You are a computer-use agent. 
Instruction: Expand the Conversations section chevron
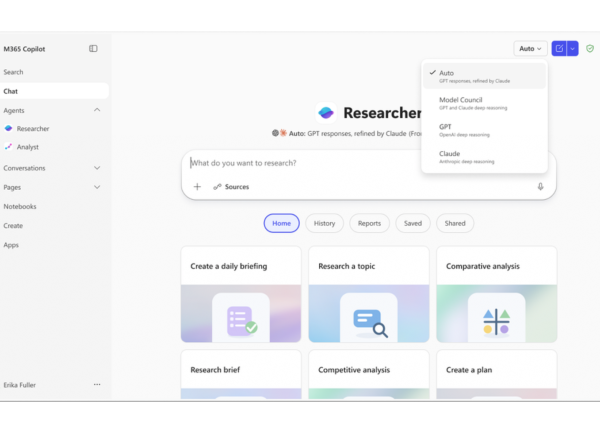click(97, 168)
